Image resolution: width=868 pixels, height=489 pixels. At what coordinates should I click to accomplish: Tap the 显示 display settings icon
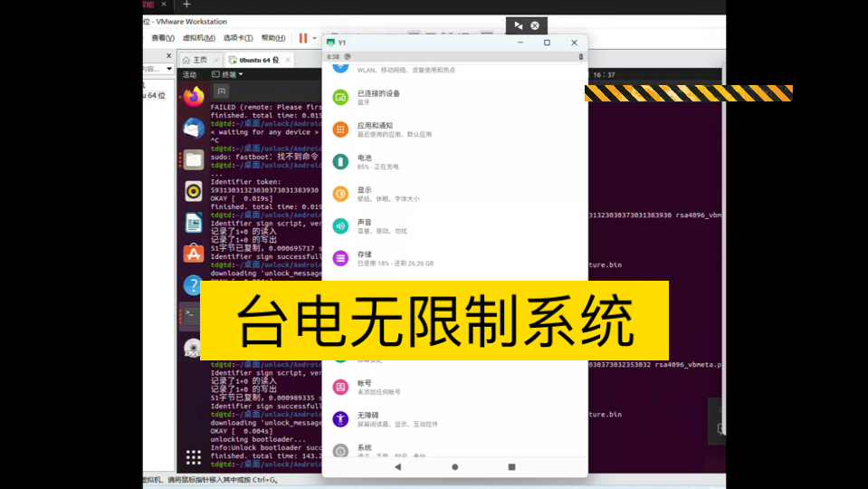point(340,194)
